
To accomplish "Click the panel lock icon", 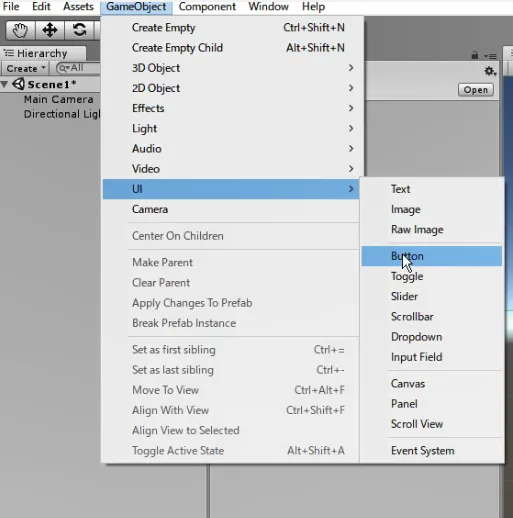I will click(x=475, y=55).
